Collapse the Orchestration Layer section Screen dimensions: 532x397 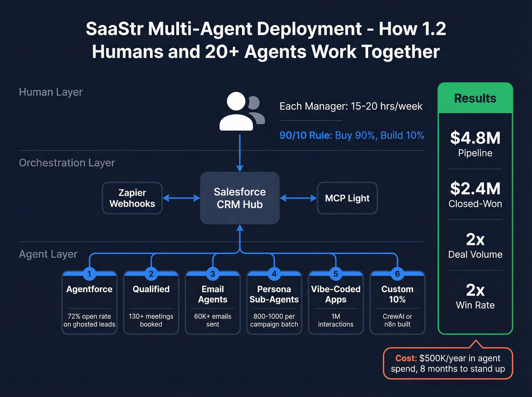pyautogui.click(x=67, y=163)
